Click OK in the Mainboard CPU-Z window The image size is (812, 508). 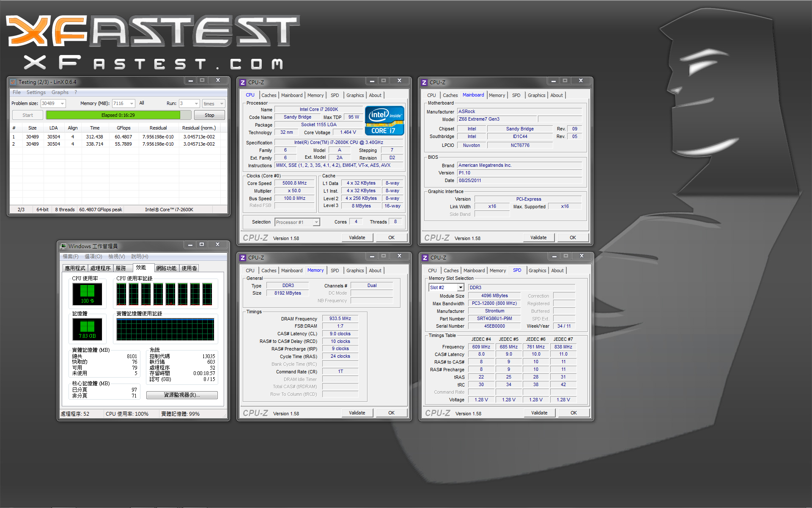pyautogui.click(x=573, y=237)
